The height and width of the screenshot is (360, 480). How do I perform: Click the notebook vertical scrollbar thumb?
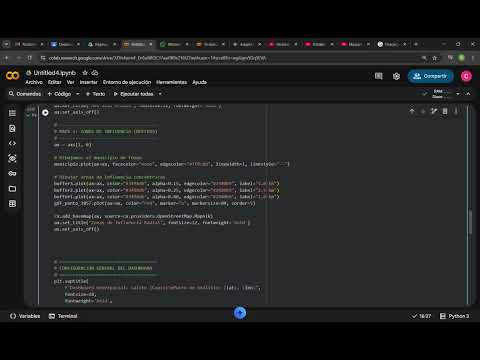[470, 222]
